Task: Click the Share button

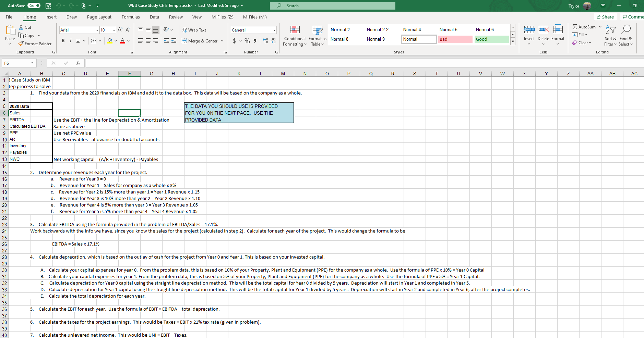Action: pyautogui.click(x=605, y=16)
